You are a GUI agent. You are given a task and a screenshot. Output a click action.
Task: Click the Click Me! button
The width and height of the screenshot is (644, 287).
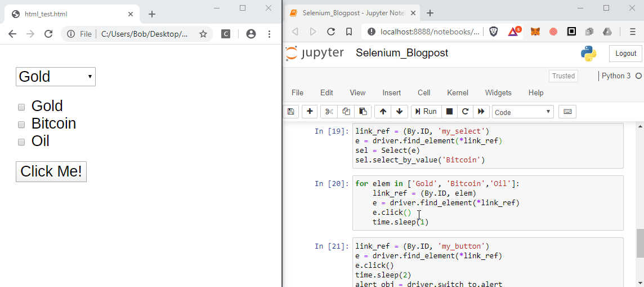tap(51, 171)
